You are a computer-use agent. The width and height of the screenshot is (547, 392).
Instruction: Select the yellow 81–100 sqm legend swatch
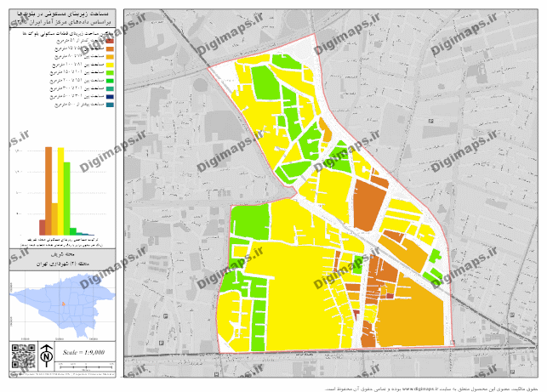[109, 65]
